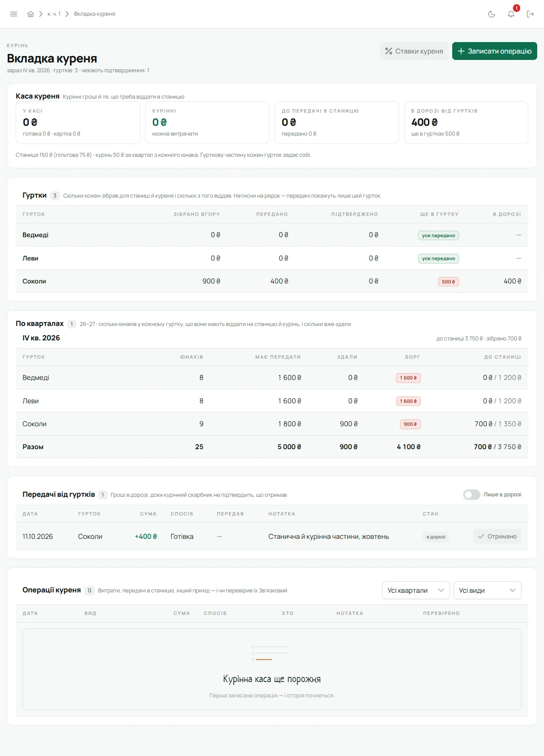The width and height of the screenshot is (544, 756).
Task: Click the Вкладка куреня breadcrumb
Action: point(94,14)
